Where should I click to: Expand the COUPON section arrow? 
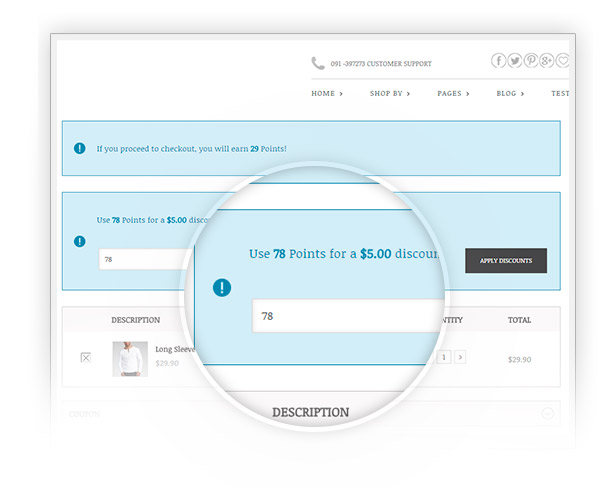coord(548,413)
